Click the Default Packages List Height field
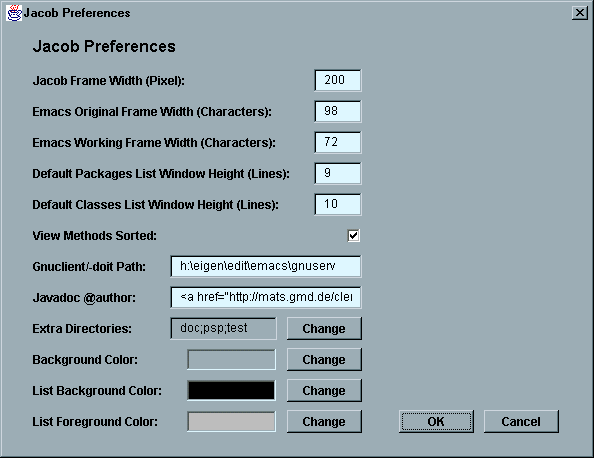The height and width of the screenshot is (458, 594). click(x=338, y=174)
